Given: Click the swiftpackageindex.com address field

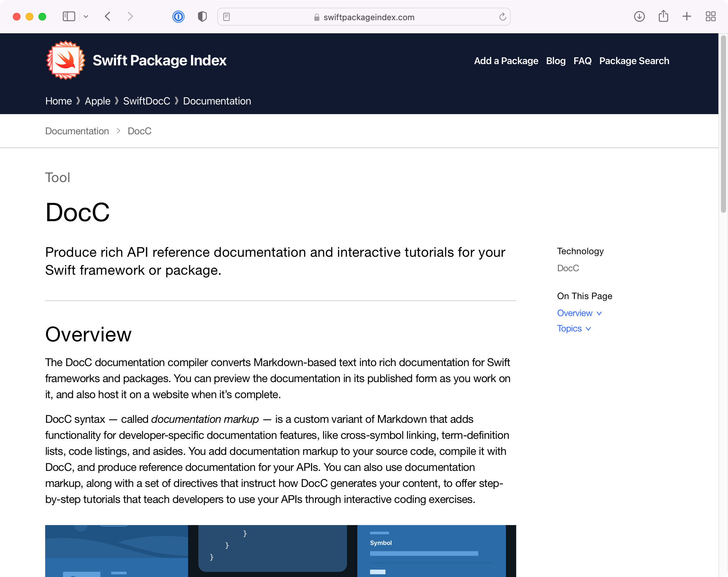Looking at the screenshot, I should pos(368,17).
